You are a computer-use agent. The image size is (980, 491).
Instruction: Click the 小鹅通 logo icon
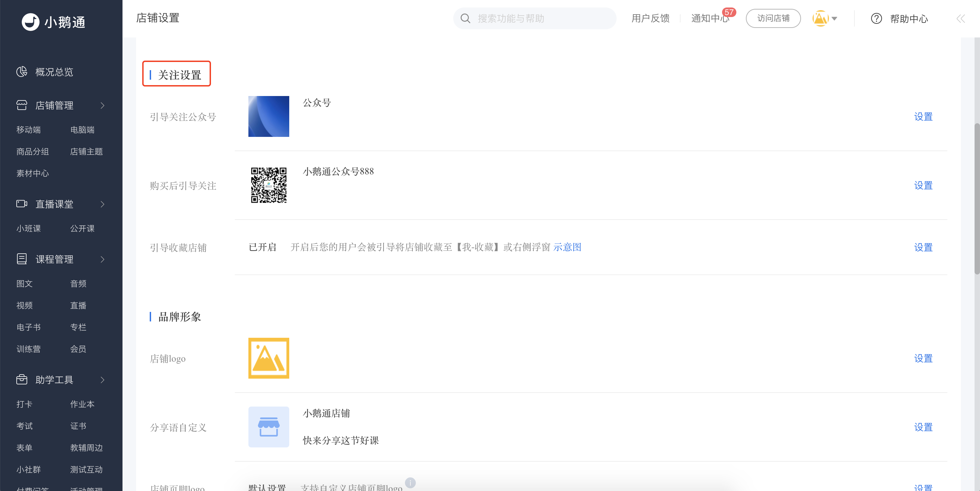pyautogui.click(x=30, y=22)
